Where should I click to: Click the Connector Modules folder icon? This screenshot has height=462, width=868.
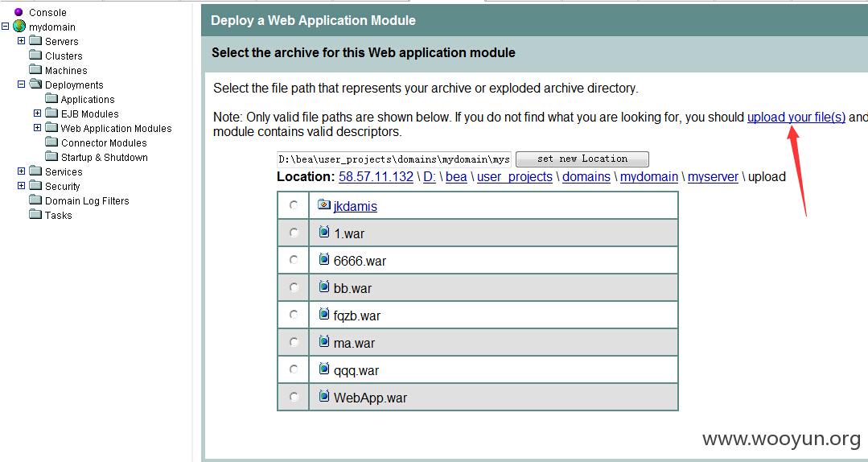[51, 142]
